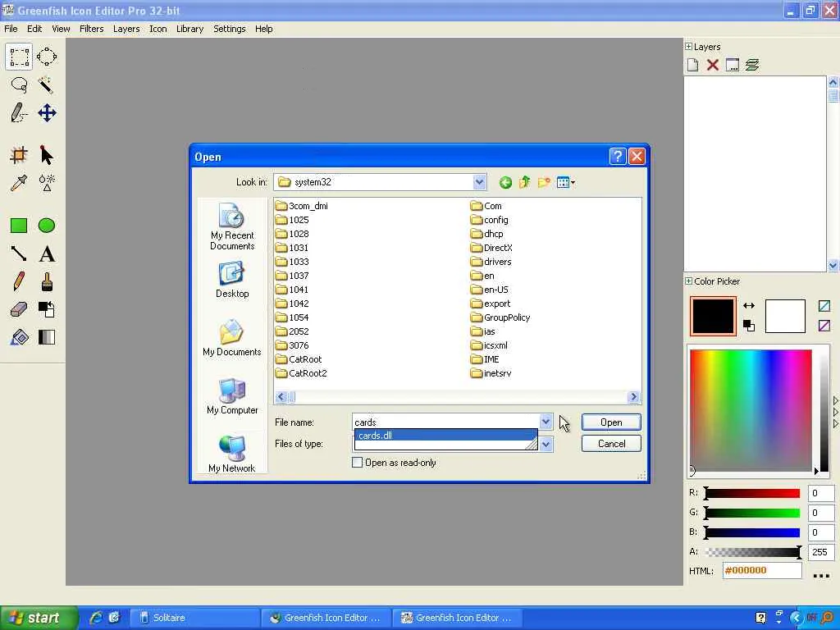840x630 pixels.
Task: Pick the Eyedropper tool
Action: coord(19,183)
